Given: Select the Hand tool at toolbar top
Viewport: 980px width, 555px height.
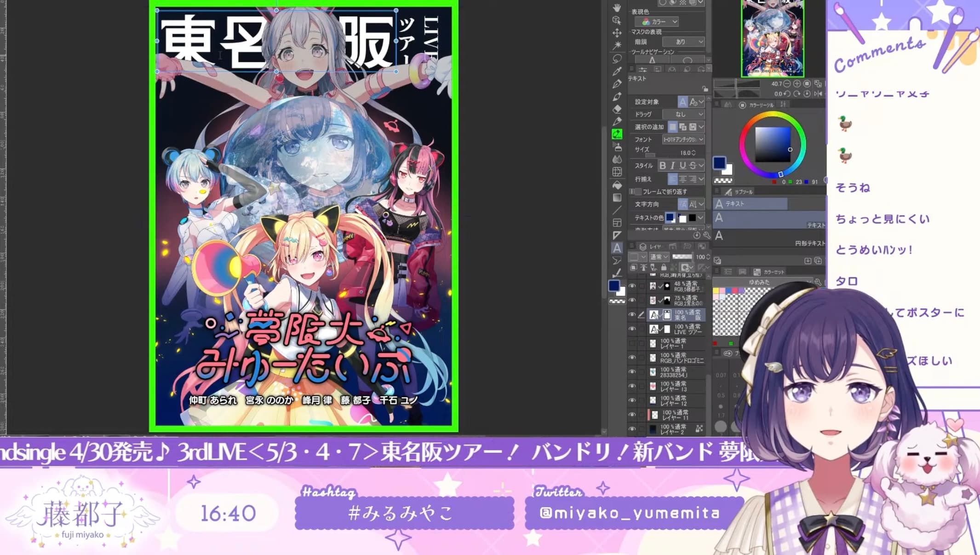Looking at the screenshot, I should click(x=618, y=8).
